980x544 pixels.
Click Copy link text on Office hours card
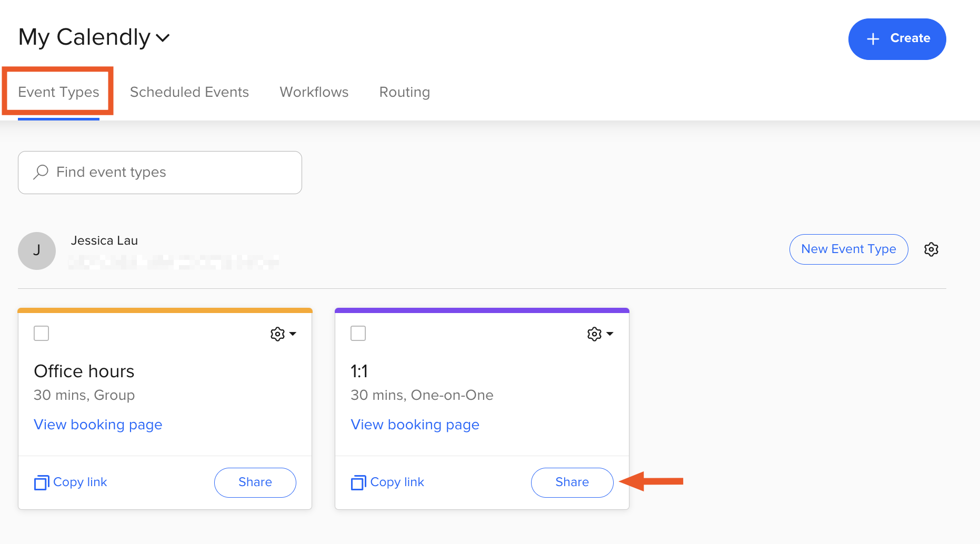coord(80,482)
